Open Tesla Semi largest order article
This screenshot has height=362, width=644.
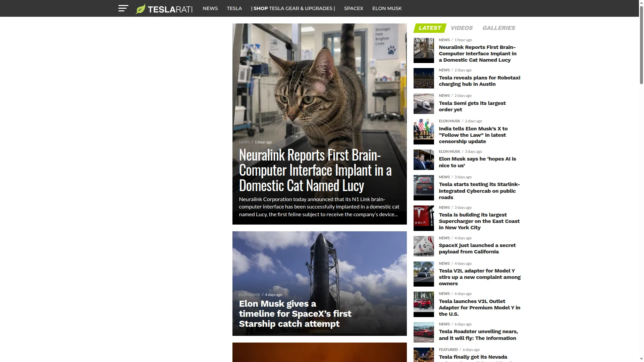472,106
